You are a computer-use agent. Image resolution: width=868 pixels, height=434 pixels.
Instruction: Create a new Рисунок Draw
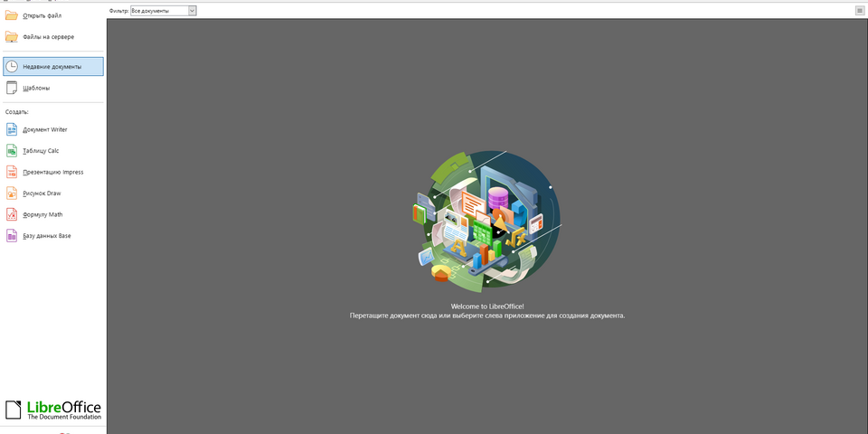click(x=42, y=193)
